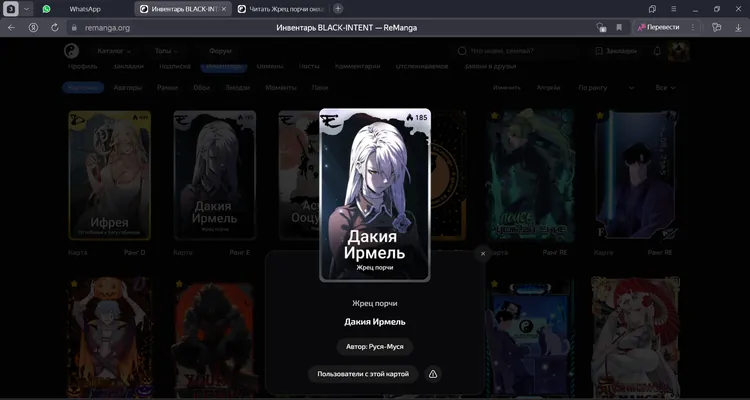
Task: Reload the remanga.org page
Action: tap(55, 28)
